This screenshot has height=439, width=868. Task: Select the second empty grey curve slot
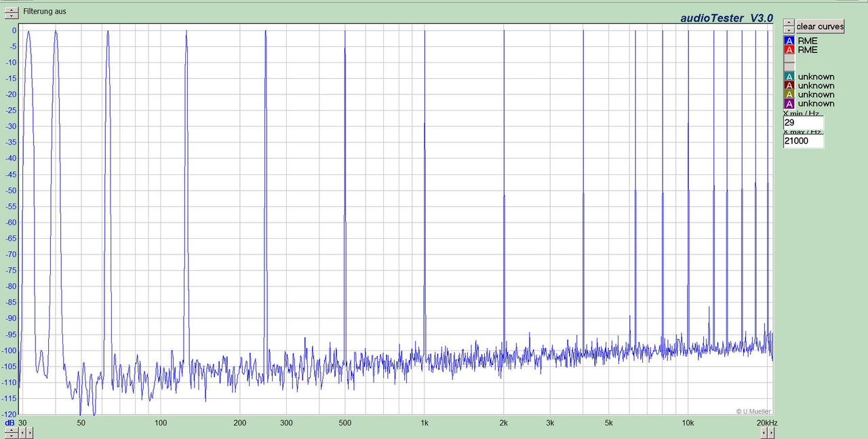coord(789,67)
